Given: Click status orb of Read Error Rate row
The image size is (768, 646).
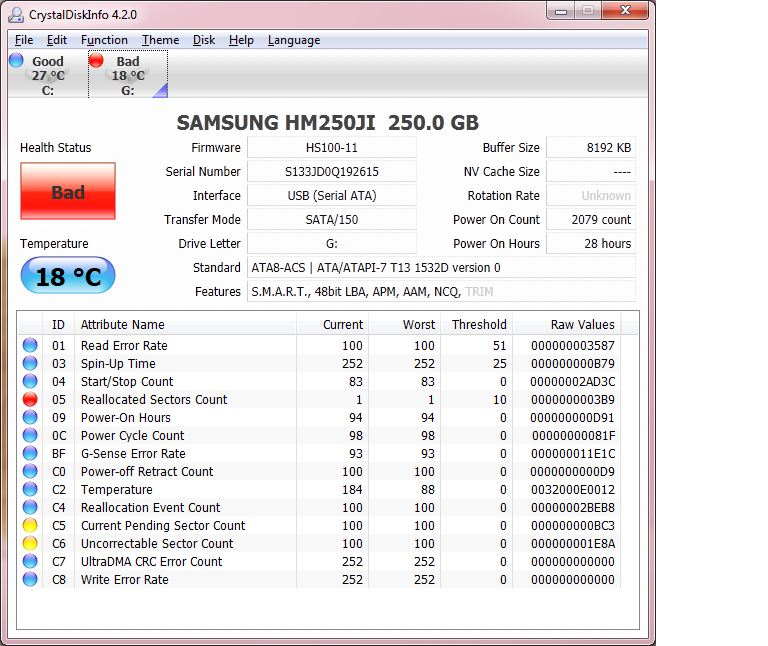Looking at the screenshot, I should coord(30,345).
